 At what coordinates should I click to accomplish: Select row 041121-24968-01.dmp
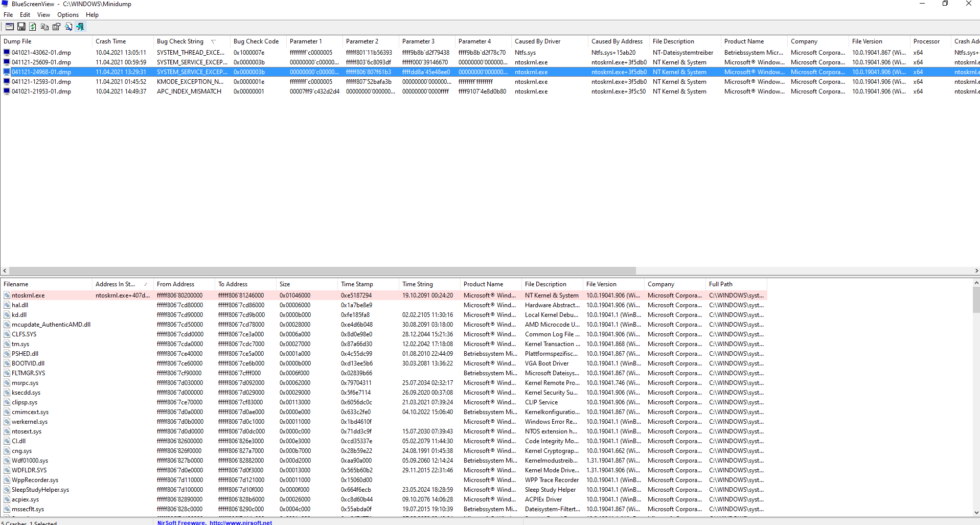coord(490,72)
